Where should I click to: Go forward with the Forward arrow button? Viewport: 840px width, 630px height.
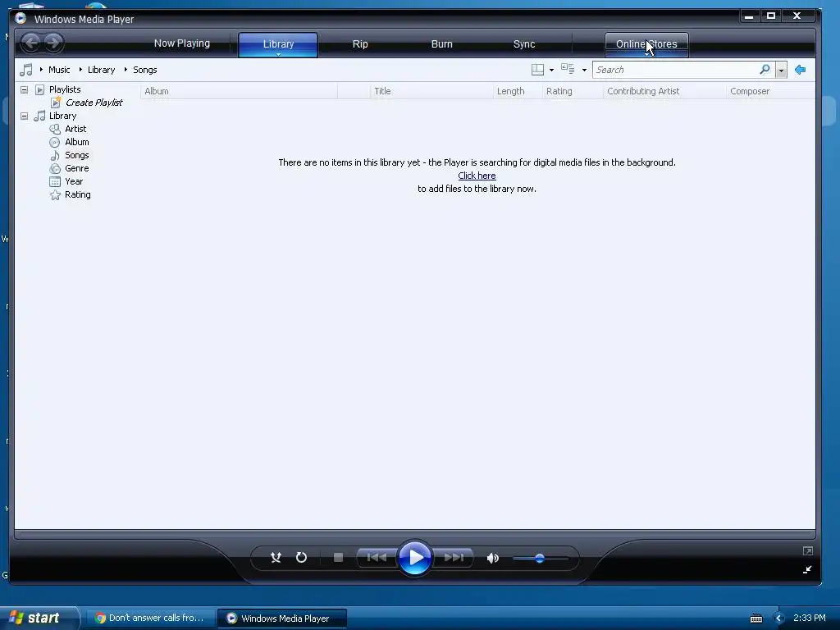(53, 43)
